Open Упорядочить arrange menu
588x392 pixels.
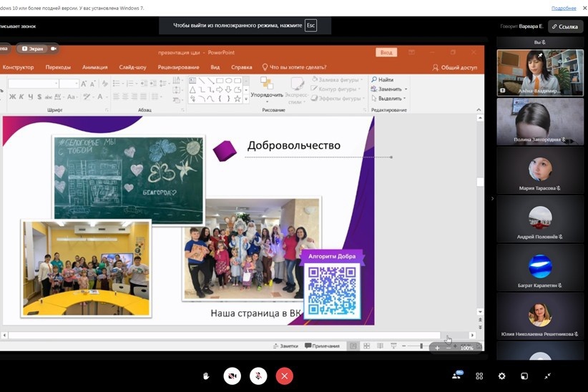(x=267, y=90)
